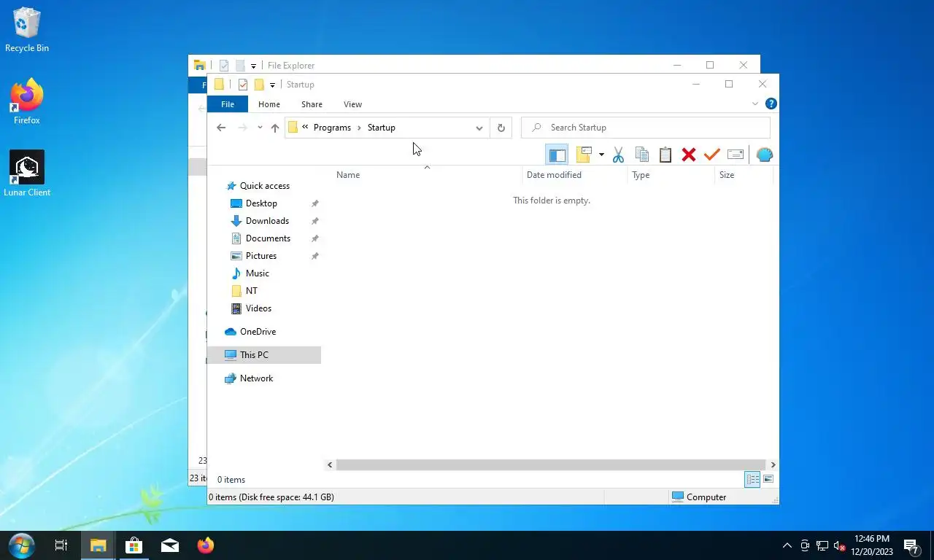Click the Search Startup field

646,128
